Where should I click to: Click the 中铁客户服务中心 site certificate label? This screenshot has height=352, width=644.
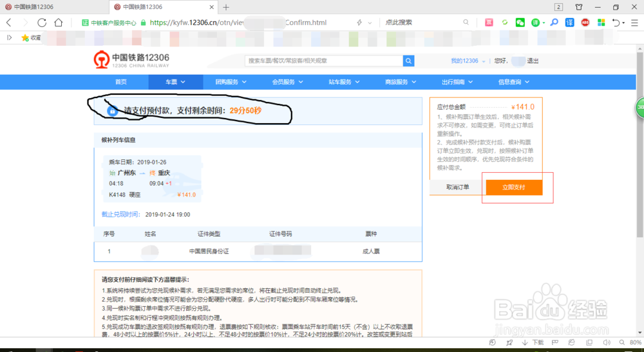pyautogui.click(x=109, y=23)
